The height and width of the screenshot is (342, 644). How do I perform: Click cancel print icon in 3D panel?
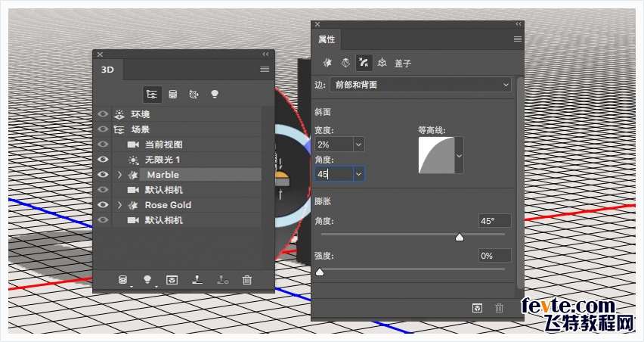tap(222, 279)
